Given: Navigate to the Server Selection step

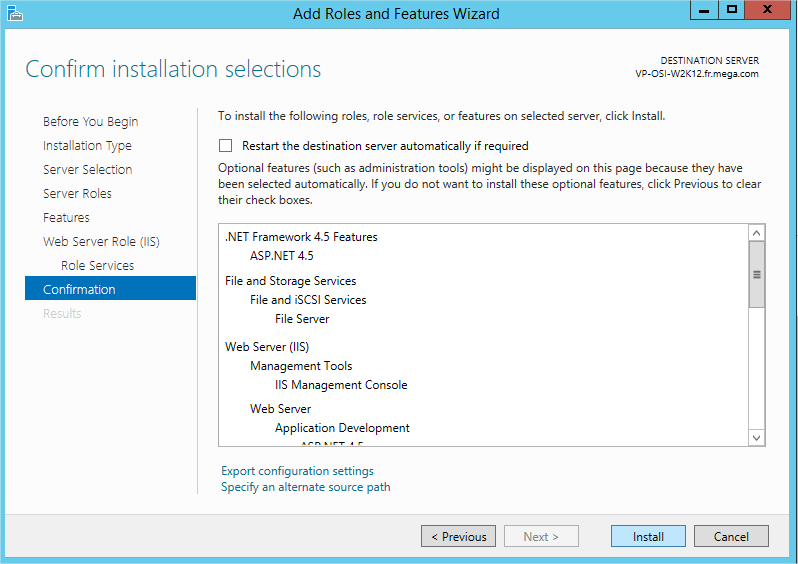Looking at the screenshot, I should [x=87, y=170].
